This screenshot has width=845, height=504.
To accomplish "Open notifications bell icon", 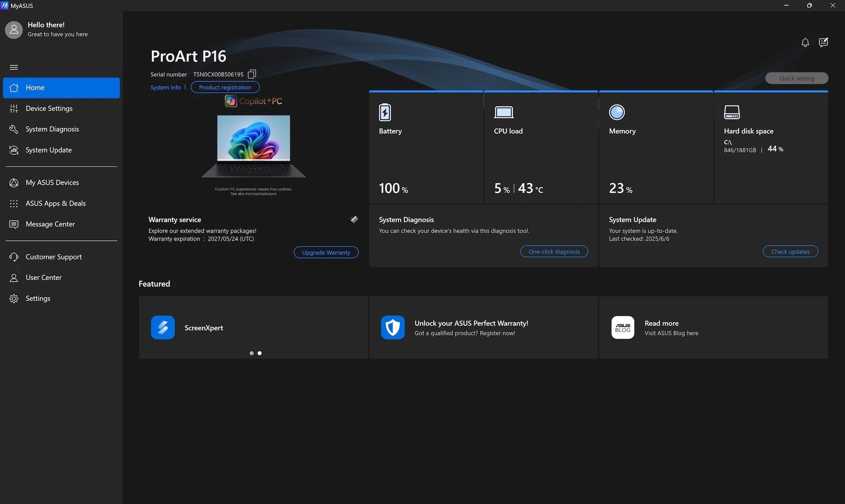I will (x=805, y=43).
